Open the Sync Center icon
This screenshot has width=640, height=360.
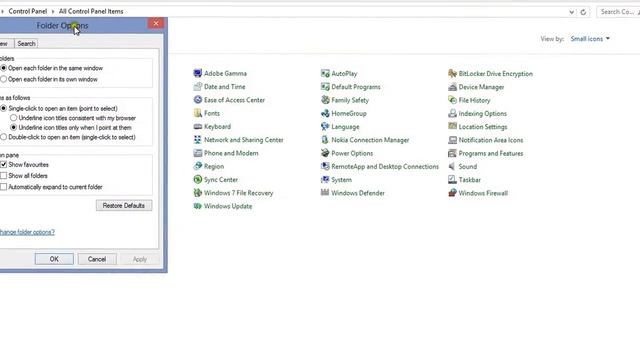pyautogui.click(x=198, y=180)
